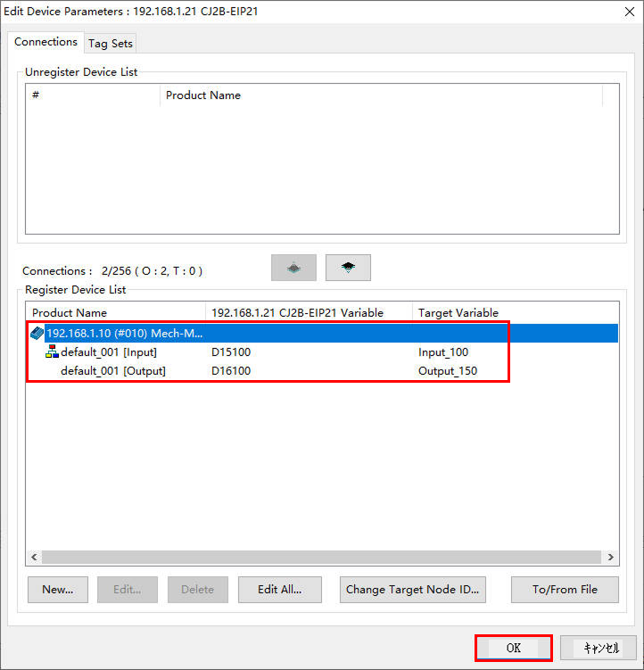Image resolution: width=644 pixels, height=670 pixels.
Task: Click the D16100 variable cell
Action: 231,371
